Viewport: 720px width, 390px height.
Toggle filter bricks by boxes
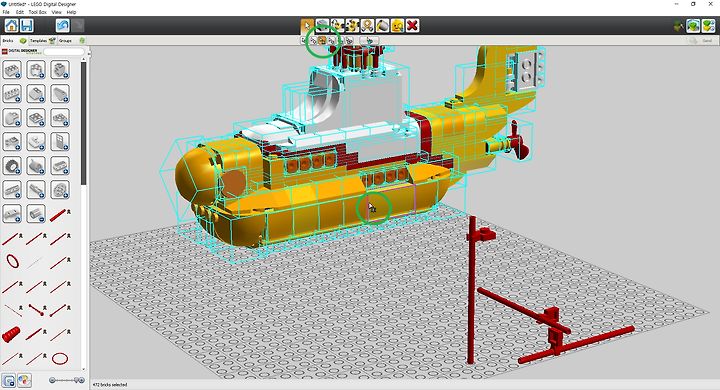click(x=9, y=380)
